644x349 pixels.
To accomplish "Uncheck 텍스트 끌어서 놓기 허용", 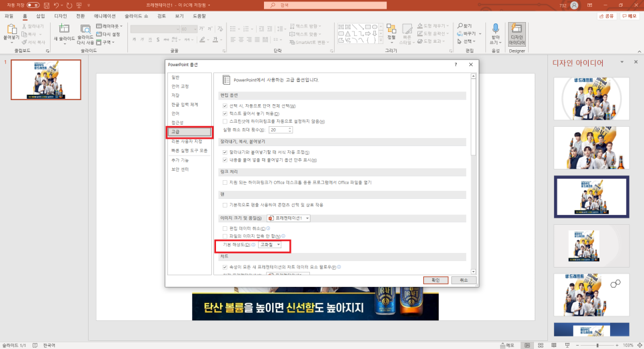I will (225, 113).
